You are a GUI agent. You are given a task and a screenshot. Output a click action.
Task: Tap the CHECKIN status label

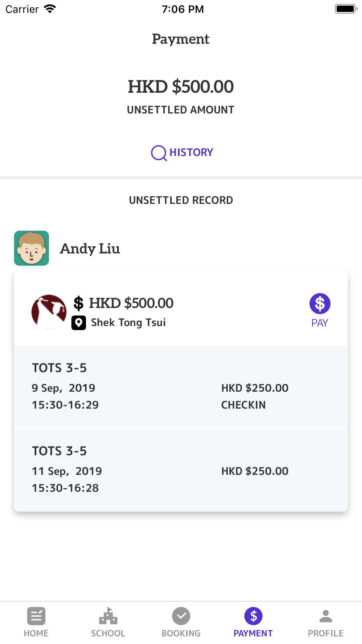[x=243, y=405]
